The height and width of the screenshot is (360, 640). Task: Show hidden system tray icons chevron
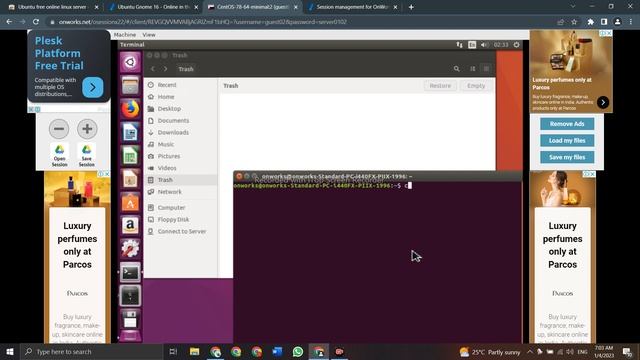pos(530,351)
